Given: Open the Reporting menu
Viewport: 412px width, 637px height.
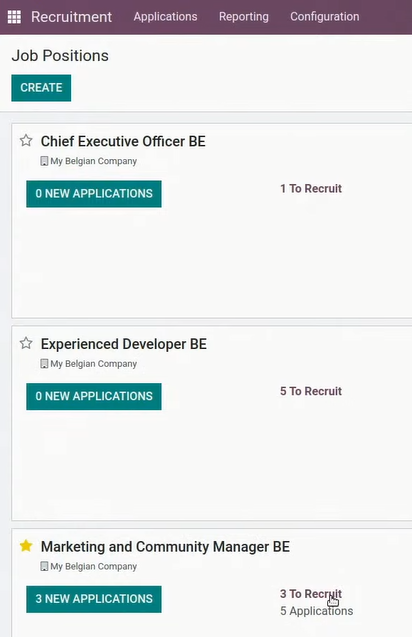Looking at the screenshot, I should (244, 17).
